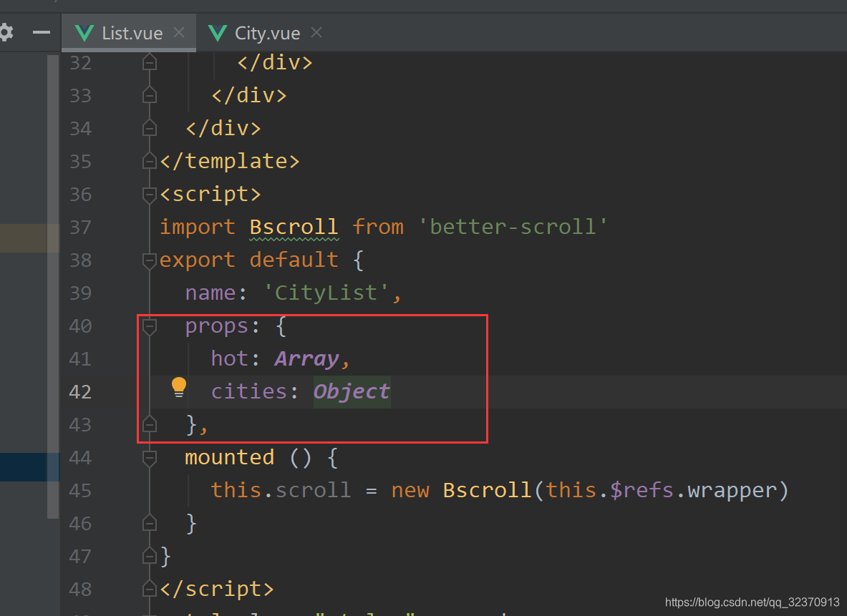Screen dimensions: 847x616
Task: Collapse the fold marker on line 33
Action: point(150,95)
